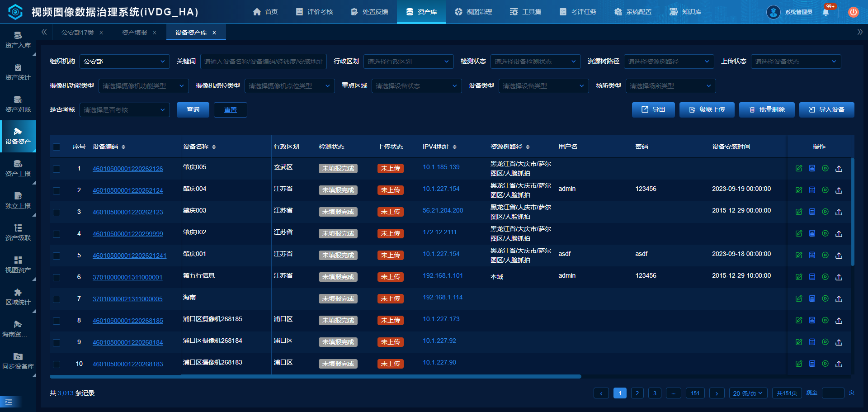This screenshot has width=868, height=412.
Task: Click the notification bell icon
Action: click(826, 12)
